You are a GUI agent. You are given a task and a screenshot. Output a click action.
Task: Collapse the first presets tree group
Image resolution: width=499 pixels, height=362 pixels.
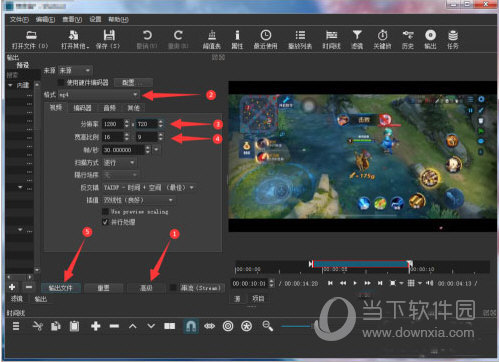pyautogui.click(x=10, y=85)
